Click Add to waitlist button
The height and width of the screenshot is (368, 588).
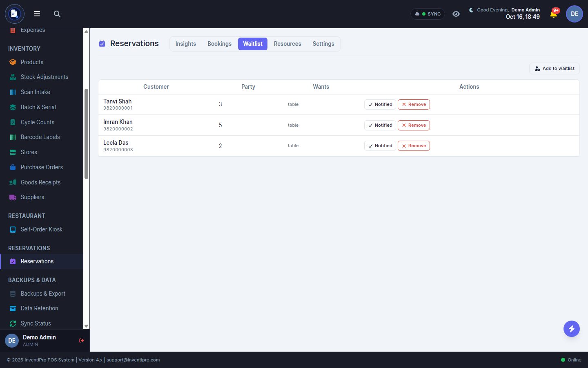555,69
